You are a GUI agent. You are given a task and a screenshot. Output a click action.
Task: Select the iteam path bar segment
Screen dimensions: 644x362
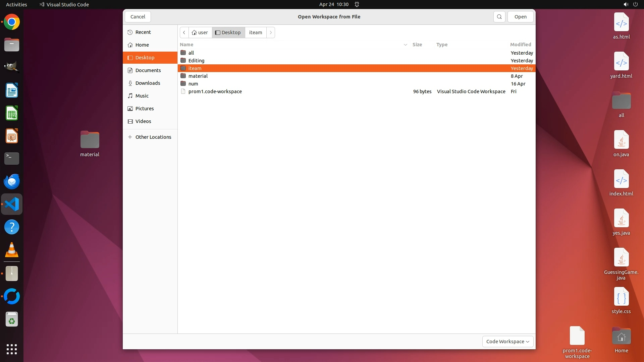255,33
